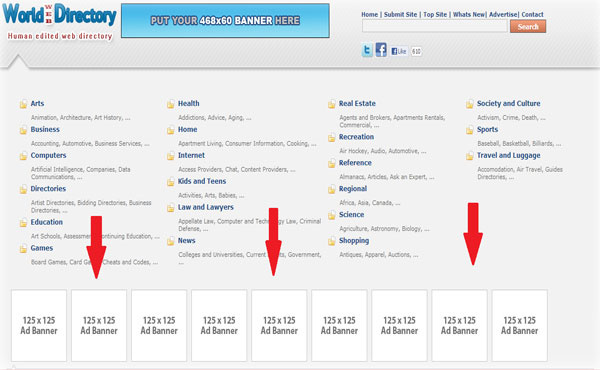Open the Advertise navigation link
600x370 pixels.
503,15
